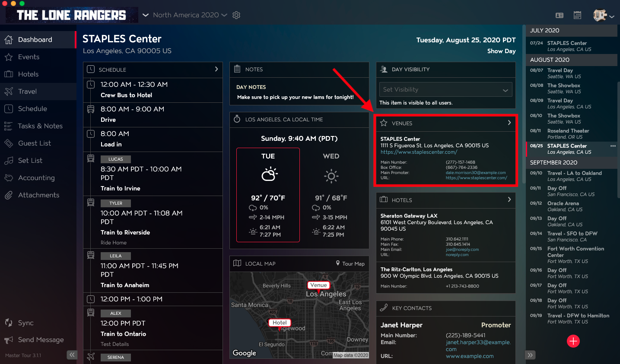Select 09/15 Fort Worth Convention Center event
This screenshot has height=364, width=620.
[x=572, y=255]
